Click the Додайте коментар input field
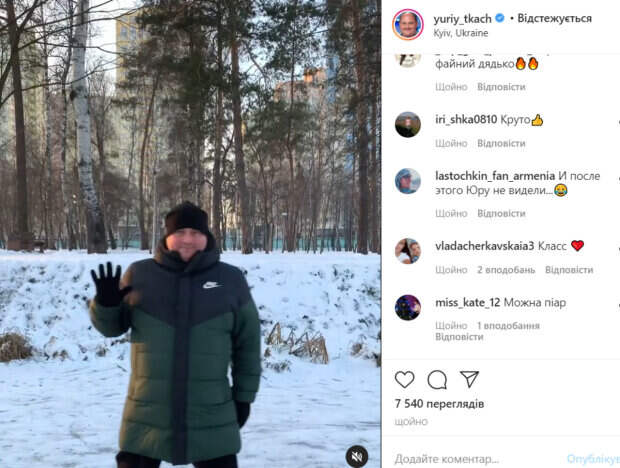 point(476,459)
